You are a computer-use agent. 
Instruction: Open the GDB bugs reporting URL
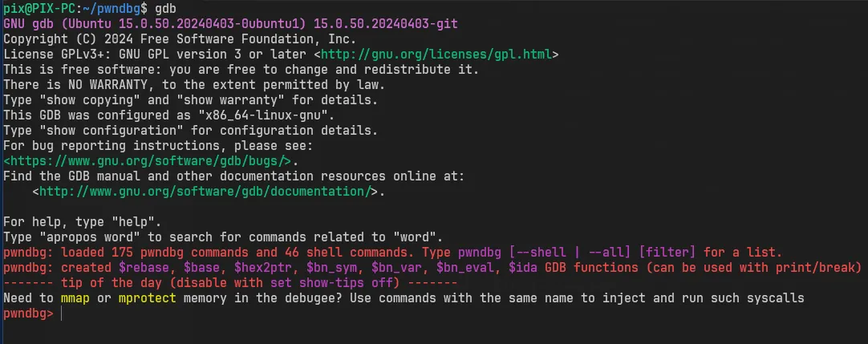pyautogui.click(x=148, y=161)
